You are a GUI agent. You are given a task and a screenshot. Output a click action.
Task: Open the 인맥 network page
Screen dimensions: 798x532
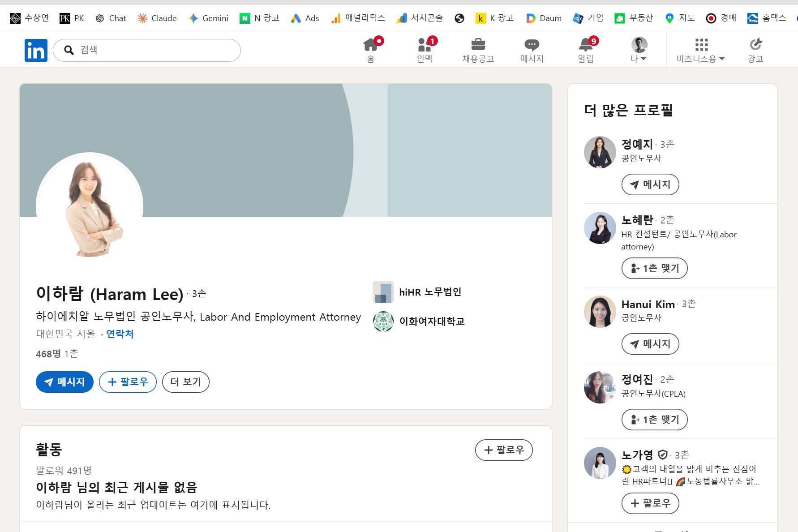click(x=425, y=50)
